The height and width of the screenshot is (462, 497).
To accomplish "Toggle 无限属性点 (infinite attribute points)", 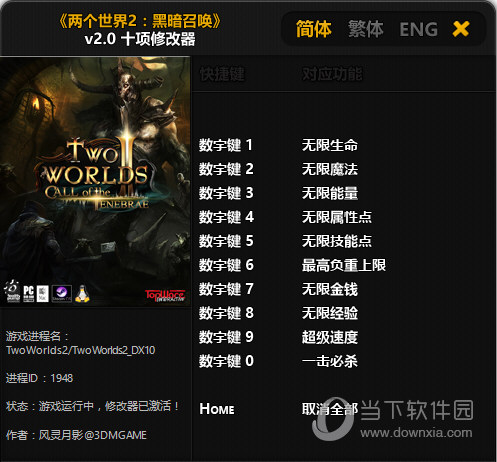I will click(337, 217).
